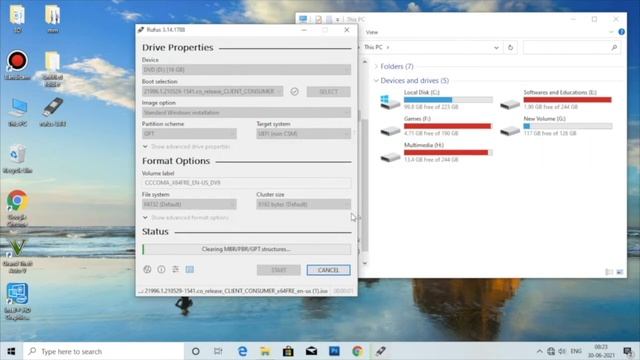Click the SELECT button in Rufus
The height and width of the screenshot is (360, 640).
click(329, 91)
